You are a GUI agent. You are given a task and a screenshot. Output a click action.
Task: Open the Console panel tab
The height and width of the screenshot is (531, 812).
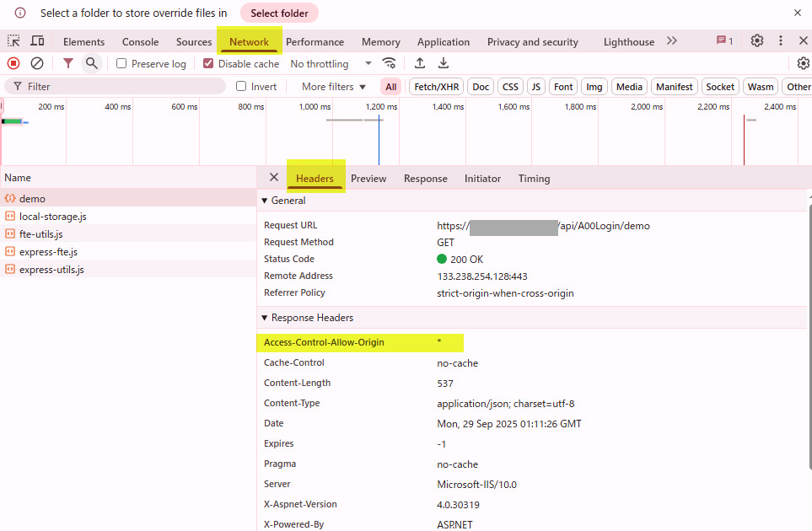coord(140,42)
